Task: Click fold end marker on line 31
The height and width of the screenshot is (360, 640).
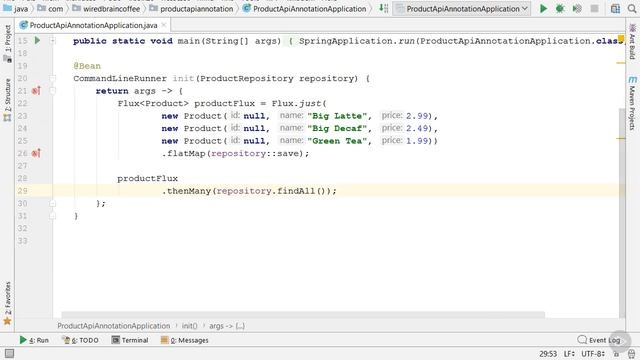Action: pos(52,216)
